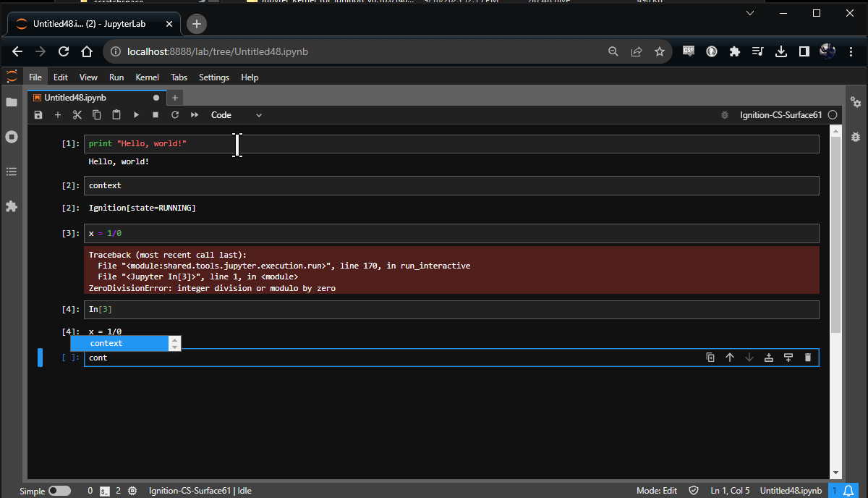Open the File Browser sidebar folder icon

pyautogui.click(x=12, y=102)
